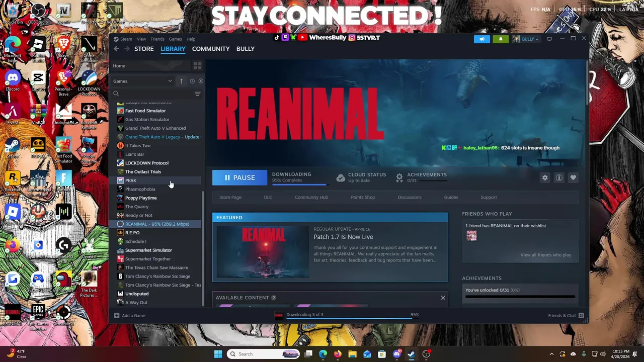This screenshot has height=362, width=644.
Task: Select The Texas Chain Saw Massacre
Action: [157, 267]
